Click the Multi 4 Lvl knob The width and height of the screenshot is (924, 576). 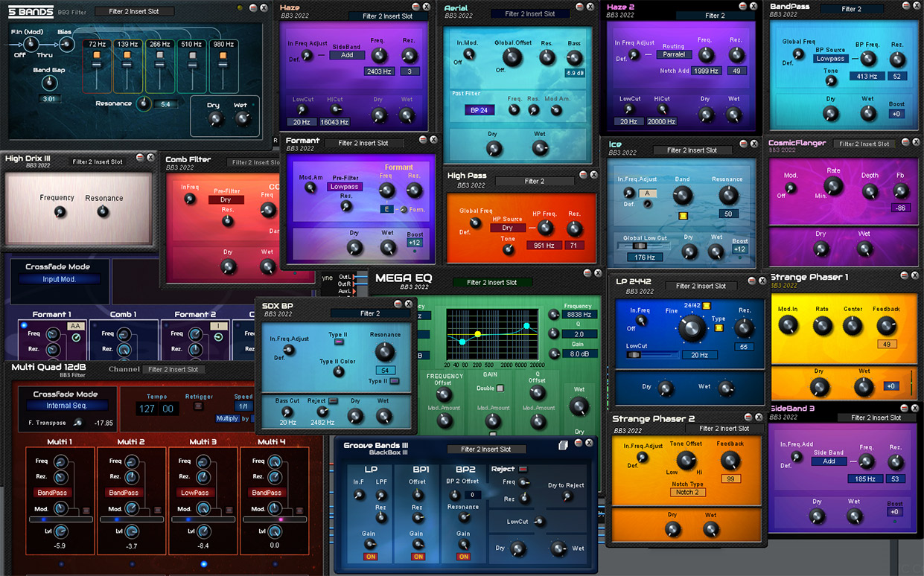click(x=275, y=531)
